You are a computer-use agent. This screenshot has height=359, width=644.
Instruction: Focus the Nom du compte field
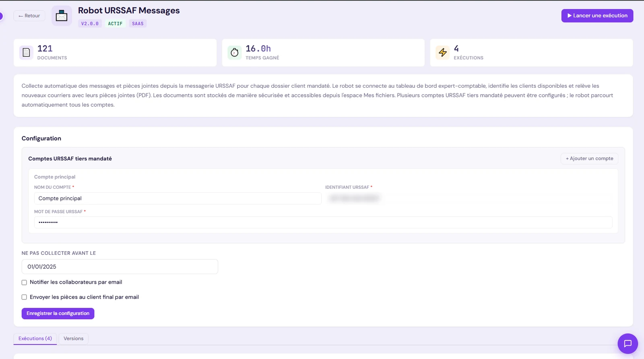(x=178, y=198)
